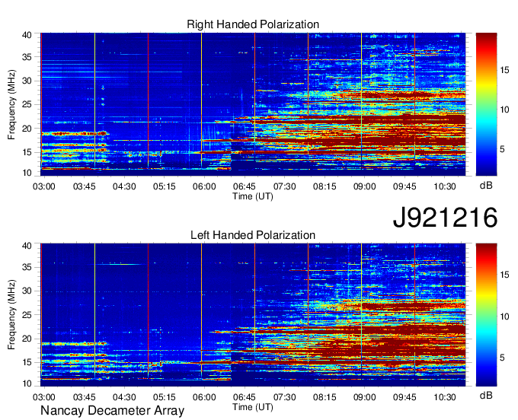Screen dimensions: 518x420
Task: Click the 15 MHz tick on the top plot
Action: 27,152
